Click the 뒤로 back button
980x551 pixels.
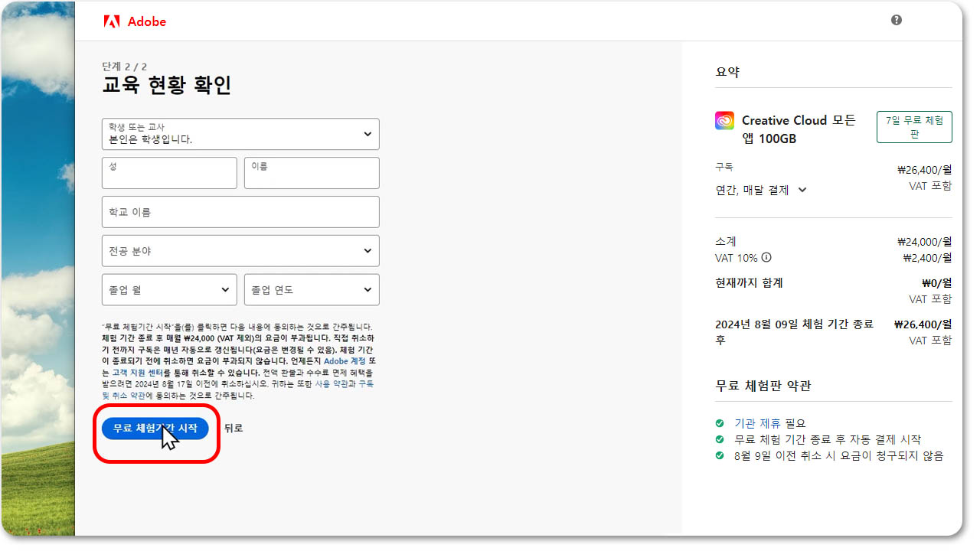(234, 429)
